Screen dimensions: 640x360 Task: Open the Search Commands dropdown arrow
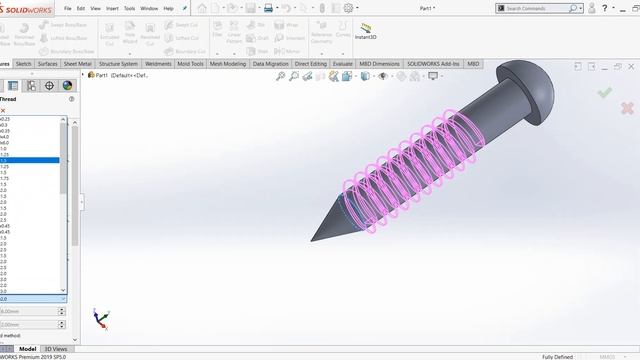[x=581, y=8]
